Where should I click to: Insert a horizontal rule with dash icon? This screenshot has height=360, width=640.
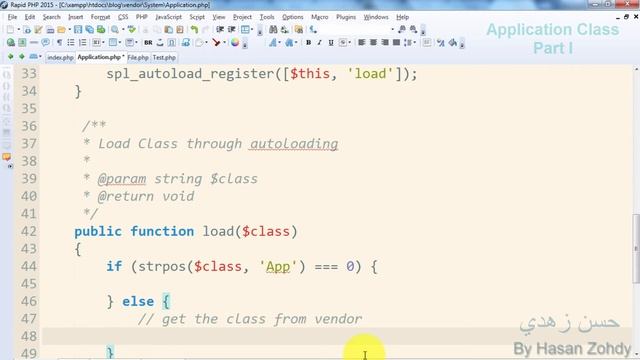click(x=34, y=42)
